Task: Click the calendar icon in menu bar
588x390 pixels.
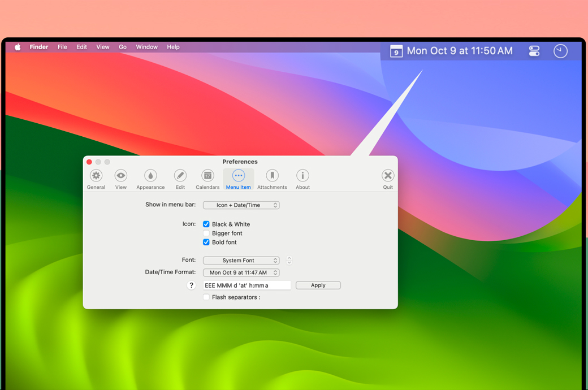Action: [x=396, y=51]
